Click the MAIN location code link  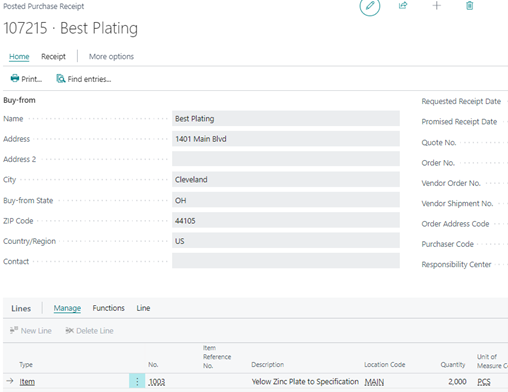coord(374,382)
